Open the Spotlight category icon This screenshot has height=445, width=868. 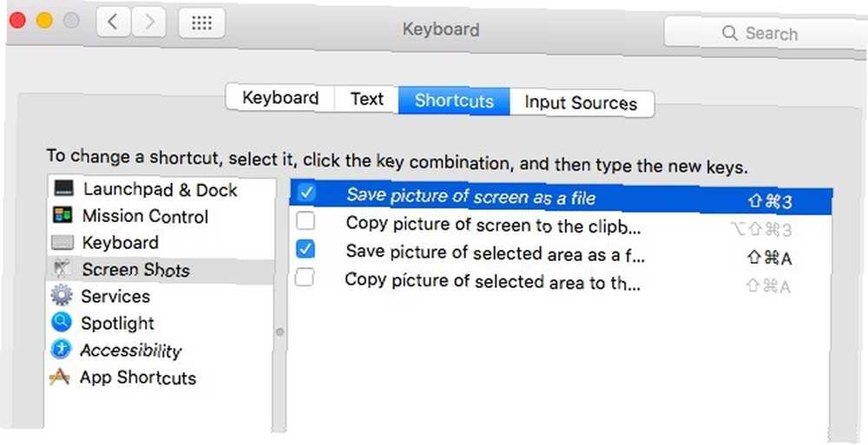point(62,322)
